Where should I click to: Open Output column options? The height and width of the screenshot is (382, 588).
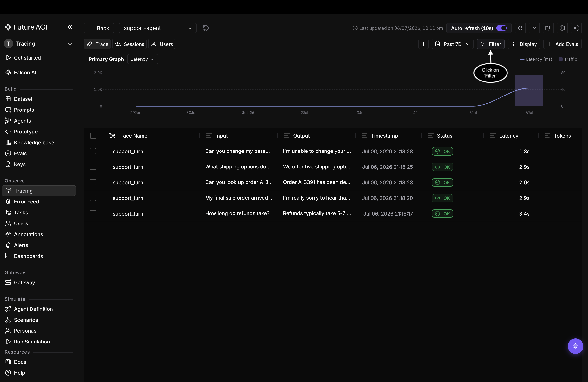pyautogui.click(x=287, y=136)
